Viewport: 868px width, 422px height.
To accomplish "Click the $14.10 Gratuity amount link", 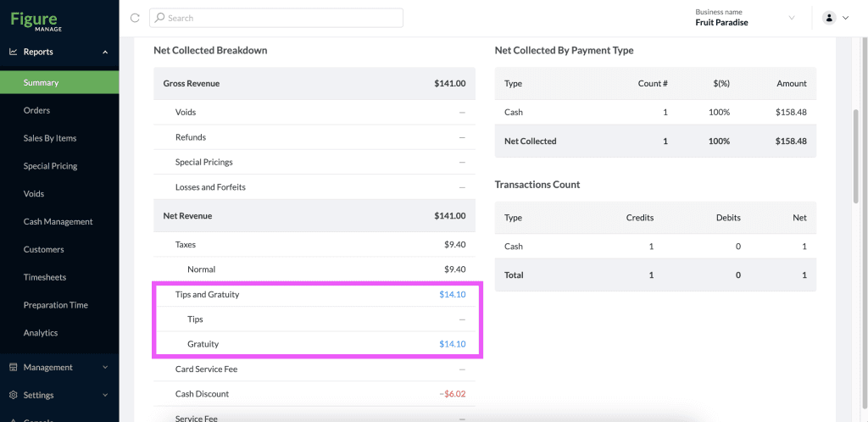I will click(x=453, y=344).
